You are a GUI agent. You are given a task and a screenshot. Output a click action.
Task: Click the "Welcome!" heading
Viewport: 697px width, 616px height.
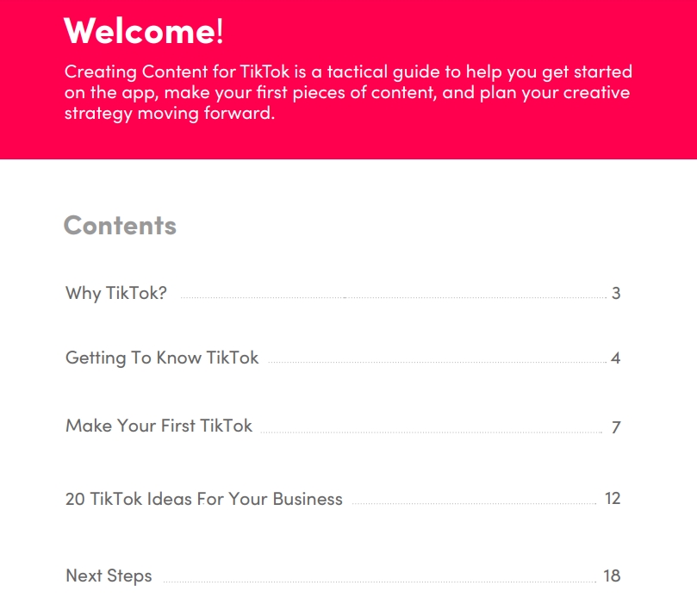143,31
